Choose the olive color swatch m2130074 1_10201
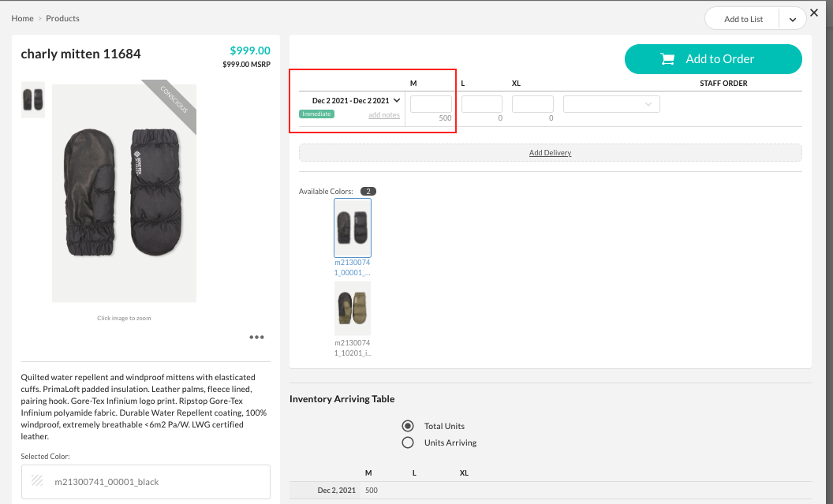The height and width of the screenshot is (504, 833). (353, 308)
